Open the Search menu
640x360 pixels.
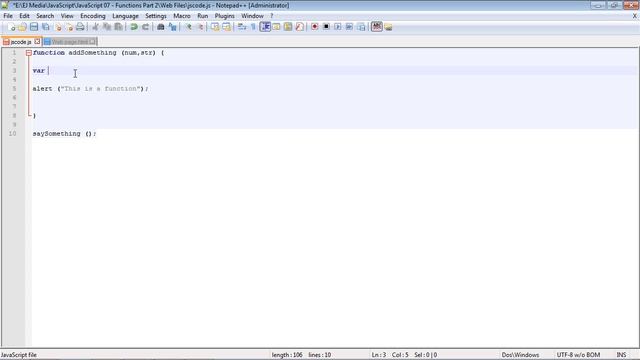pyautogui.click(x=45, y=16)
